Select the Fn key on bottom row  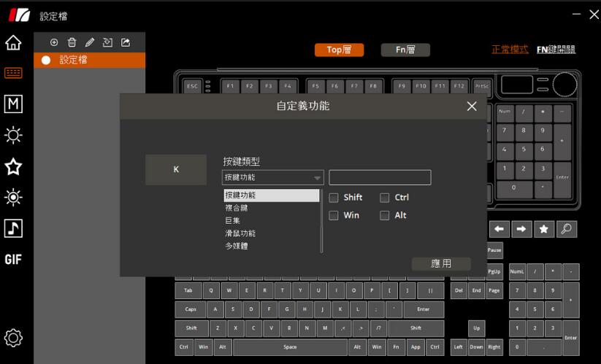point(396,347)
